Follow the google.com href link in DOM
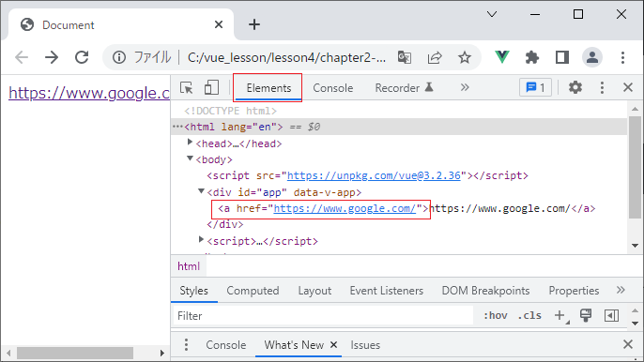This screenshot has height=362, width=644. (345, 208)
